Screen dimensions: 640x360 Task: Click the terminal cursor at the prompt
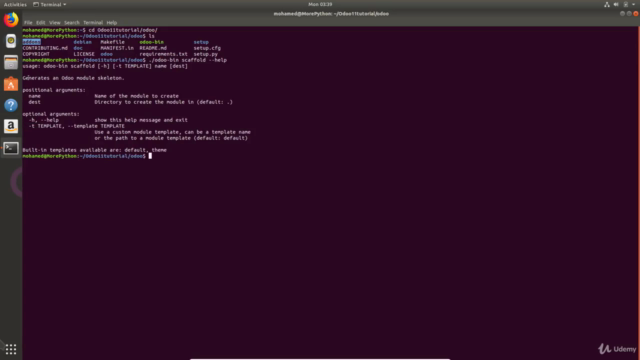(x=150, y=156)
